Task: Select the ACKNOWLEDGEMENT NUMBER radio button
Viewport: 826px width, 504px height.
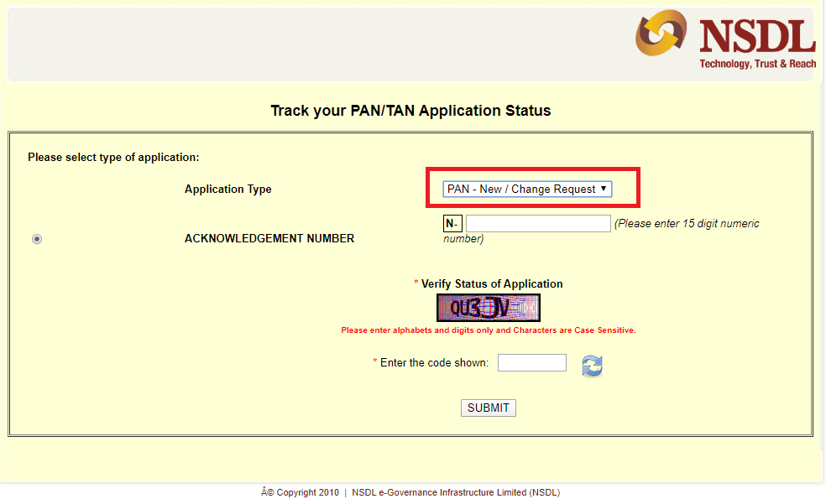Action: point(36,239)
